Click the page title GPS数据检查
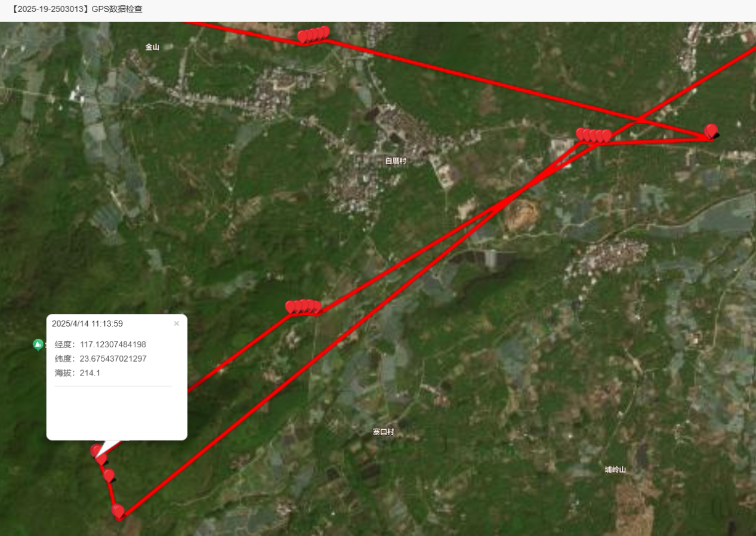This screenshot has height=536, width=756. coord(117,9)
